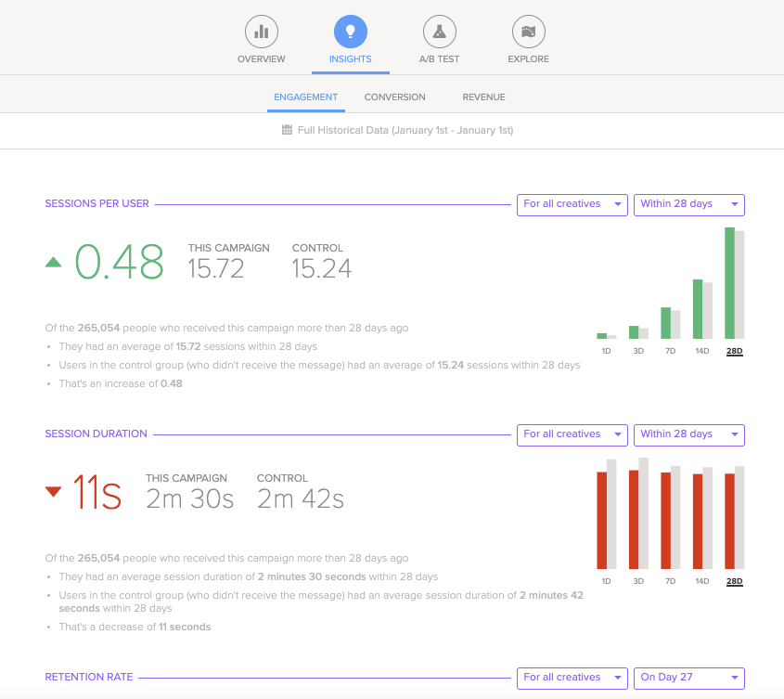
Task: Open the Explore map icon
Action: [x=528, y=32]
